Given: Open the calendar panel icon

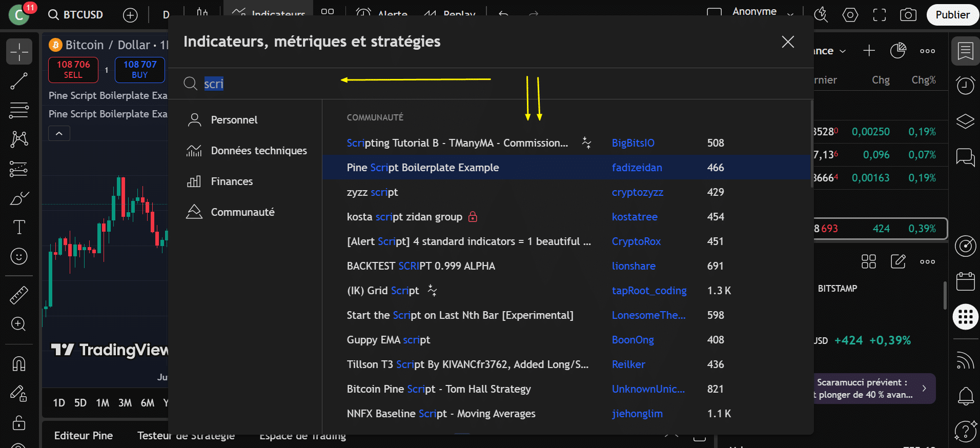Looking at the screenshot, I should pos(966,281).
